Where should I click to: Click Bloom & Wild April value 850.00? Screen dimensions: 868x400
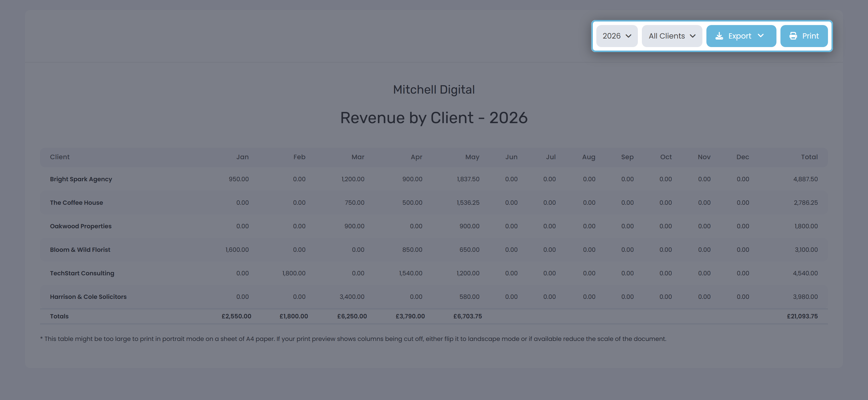tap(412, 250)
